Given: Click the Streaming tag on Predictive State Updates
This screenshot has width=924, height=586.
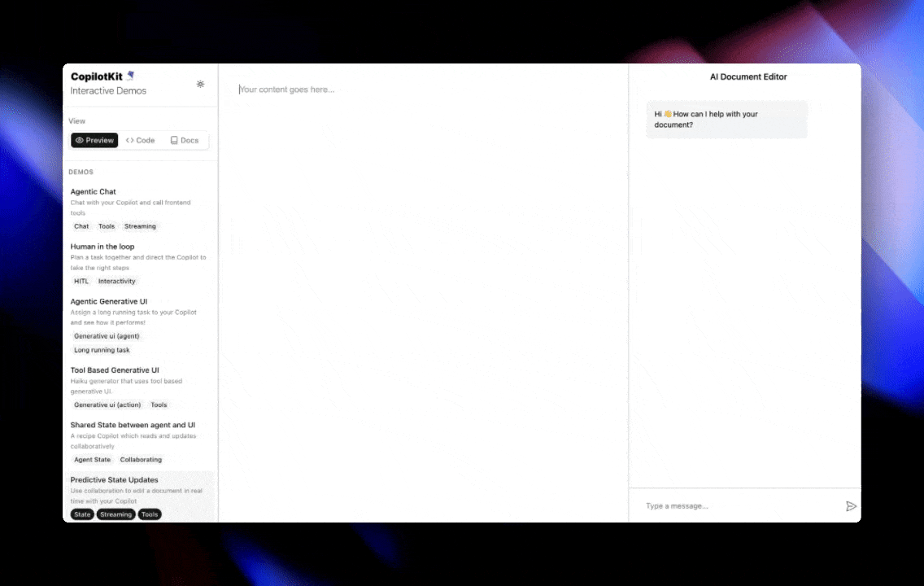Looking at the screenshot, I should point(115,514).
